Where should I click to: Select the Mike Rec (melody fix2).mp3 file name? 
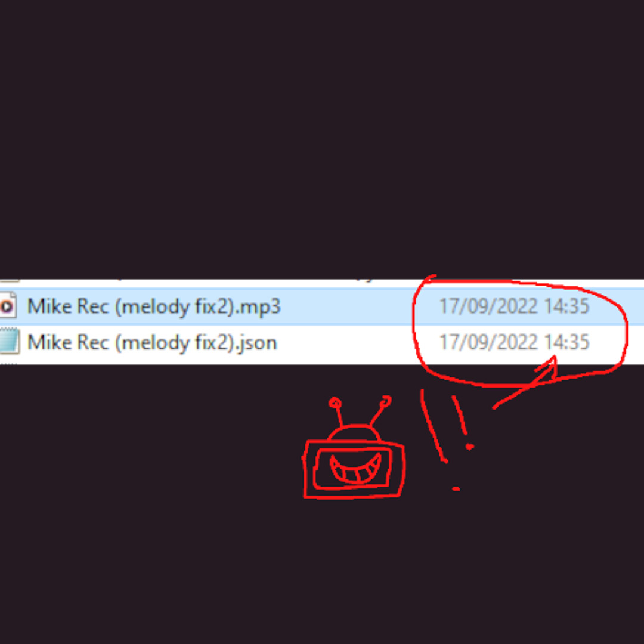click(x=154, y=306)
